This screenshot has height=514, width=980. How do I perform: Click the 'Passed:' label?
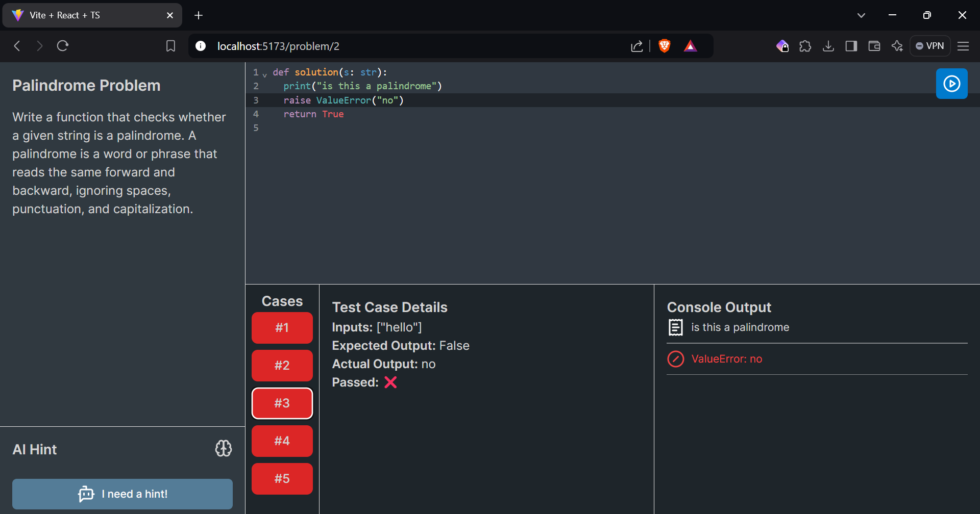click(355, 382)
